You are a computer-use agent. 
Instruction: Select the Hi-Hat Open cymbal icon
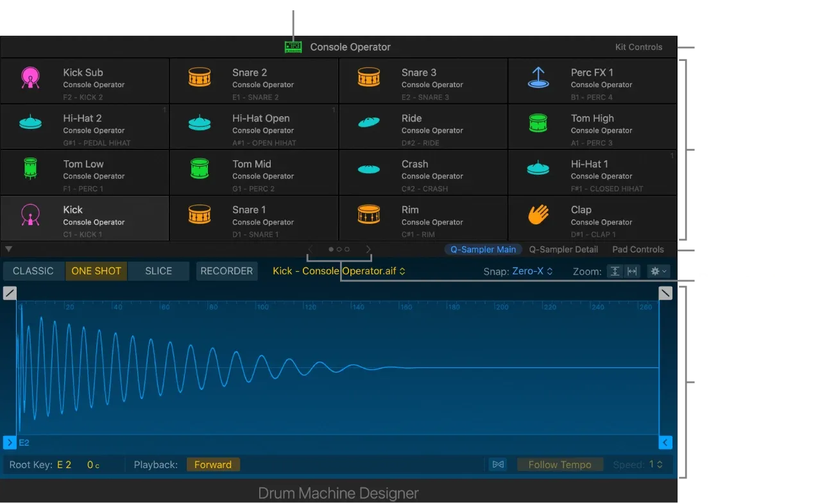pos(200,123)
